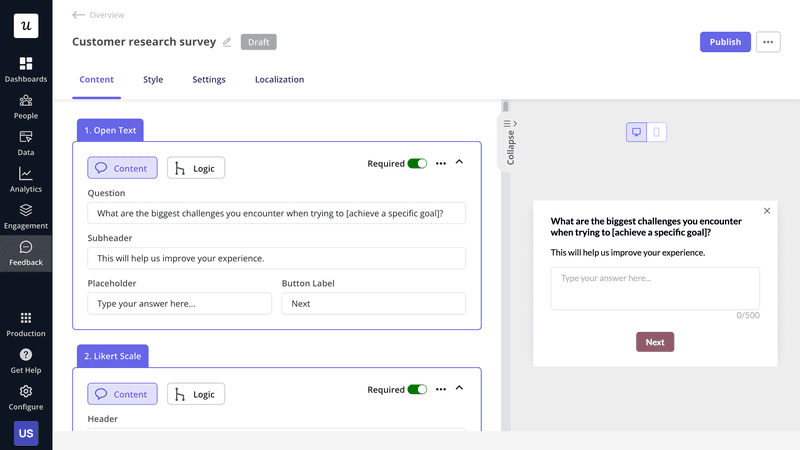This screenshot has height=450, width=800.
Task: Switch to the Localization tab
Action: coord(280,80)
